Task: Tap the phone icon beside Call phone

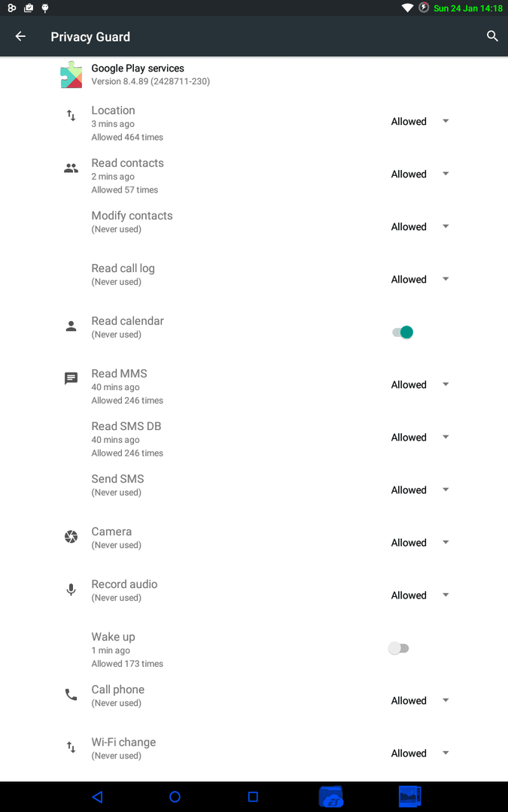Action: pos(71,695)
